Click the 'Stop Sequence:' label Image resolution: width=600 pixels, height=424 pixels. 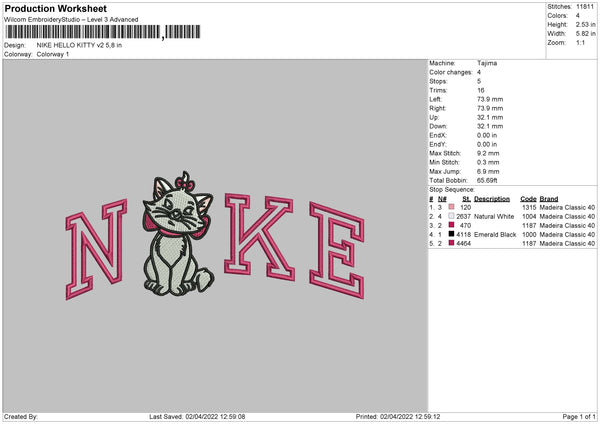[452, 190]
